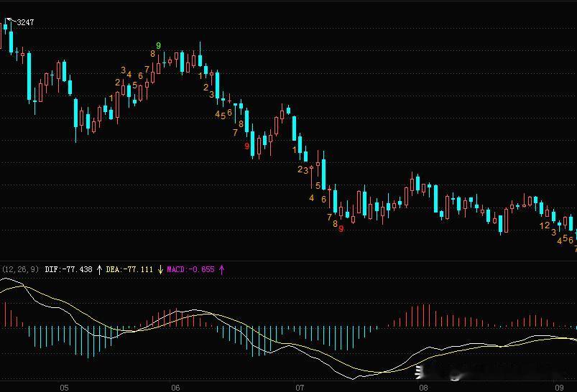Select the DIF:-77.438 readout
Screen dimensions: 577x392
point(68,269)
